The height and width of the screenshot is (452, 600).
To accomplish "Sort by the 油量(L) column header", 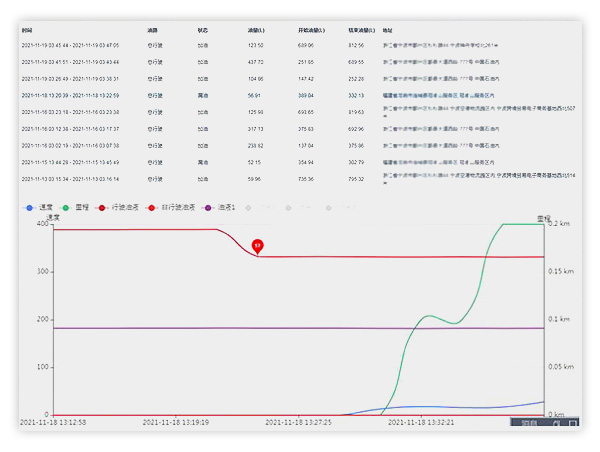I will click(x=255, y=30).
